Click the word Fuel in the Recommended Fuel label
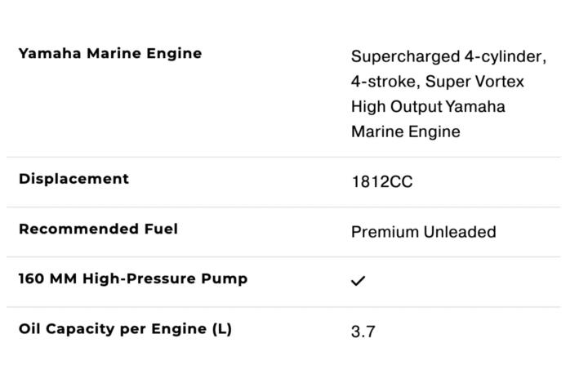Viewport: 588px width, 392px height. [161, 229]
